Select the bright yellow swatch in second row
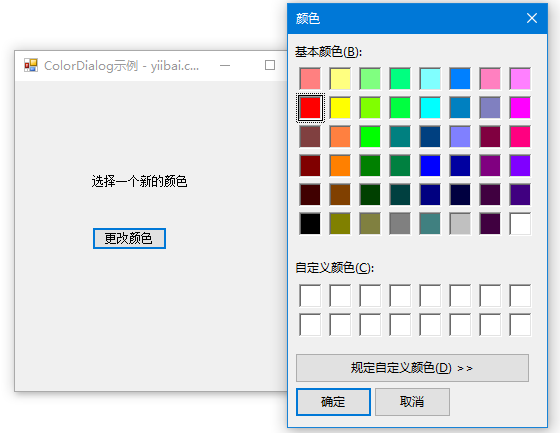 340,108
